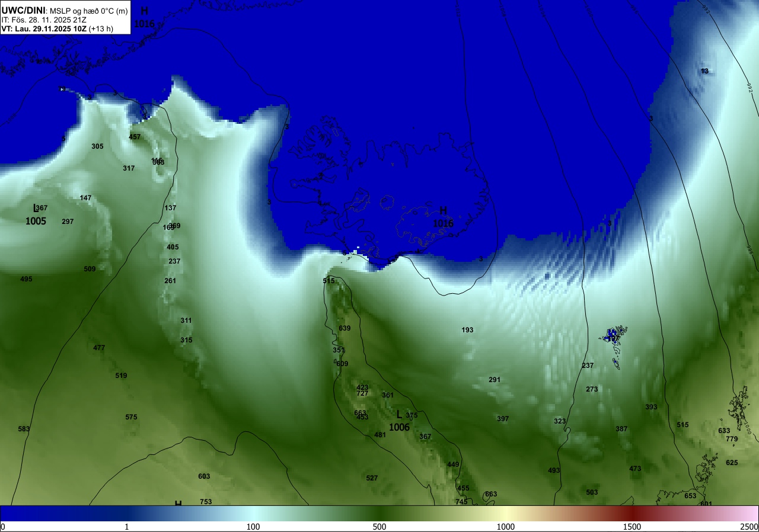The height and width of the screenshot is (532, 759).
Task: Click the map height value 297
Action: tap(68, 222)
